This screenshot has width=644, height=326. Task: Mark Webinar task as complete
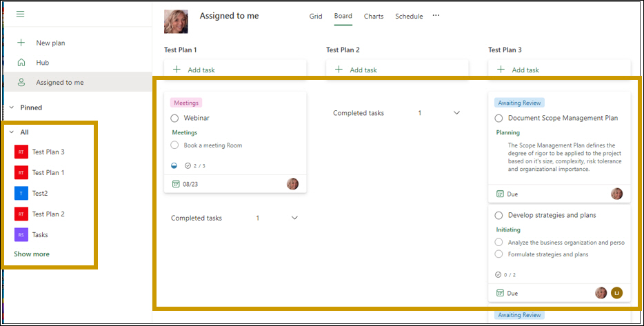[x=174, y=118]
